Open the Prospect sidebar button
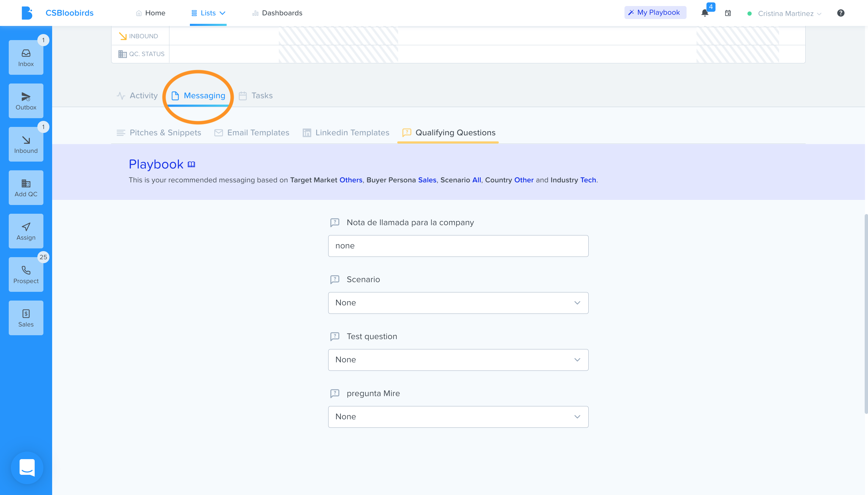 click(26, 275)
